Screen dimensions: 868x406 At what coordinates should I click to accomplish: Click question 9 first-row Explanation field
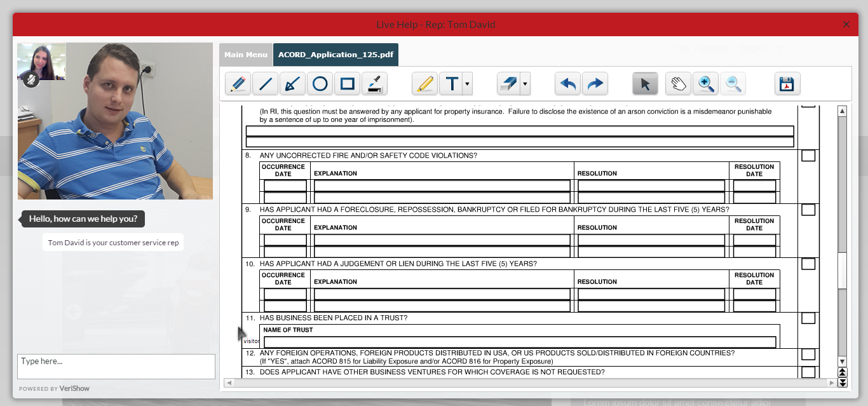coord(442,240)
